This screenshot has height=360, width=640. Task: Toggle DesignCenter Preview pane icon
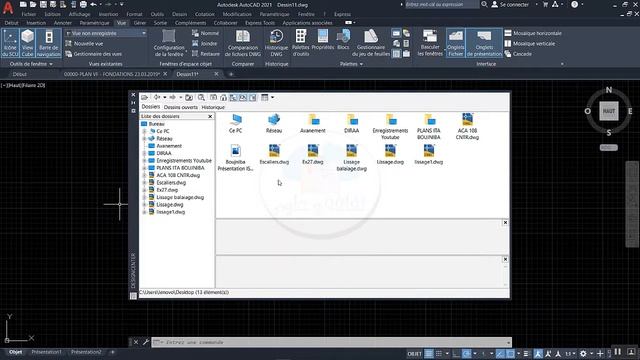pos(243,98)
